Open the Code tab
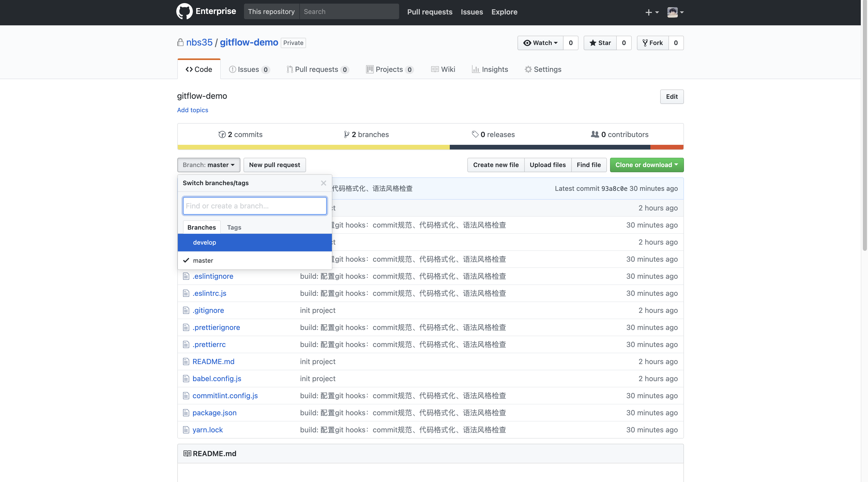Screen dimensions: 868x482 tap(199, 70)
